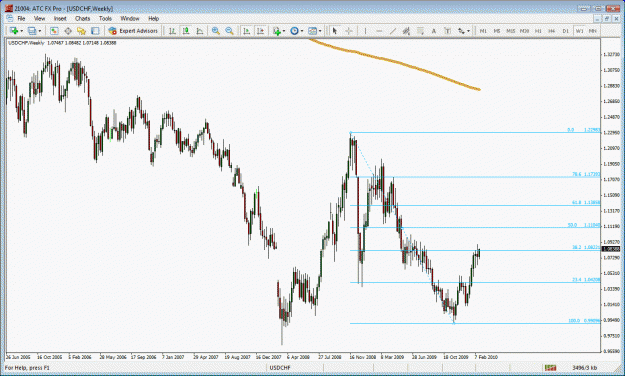Switch chart to Candlesticks mode
625x376 pixels.
click(x=186, y=31)
